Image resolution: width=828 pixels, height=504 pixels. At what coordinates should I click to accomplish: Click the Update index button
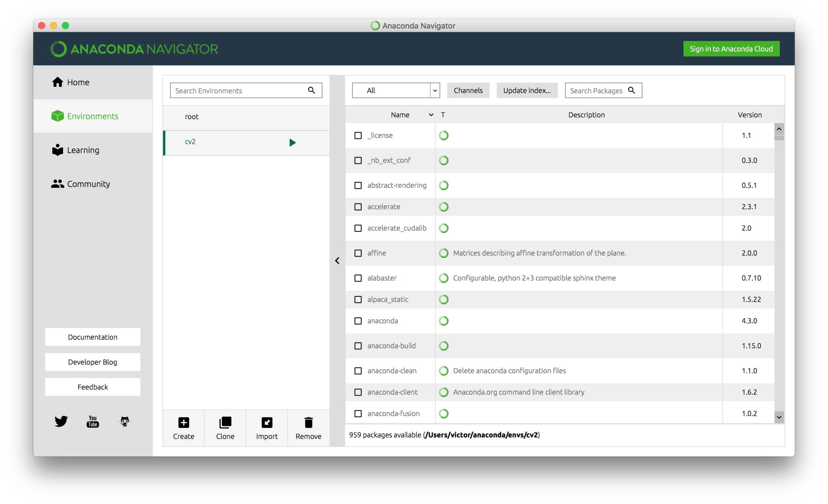pos(527,90)
